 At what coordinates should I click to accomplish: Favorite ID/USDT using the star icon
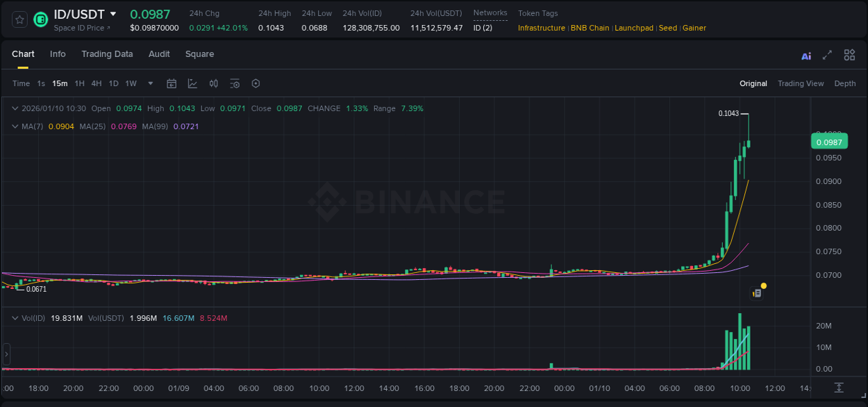coord(19,19)
